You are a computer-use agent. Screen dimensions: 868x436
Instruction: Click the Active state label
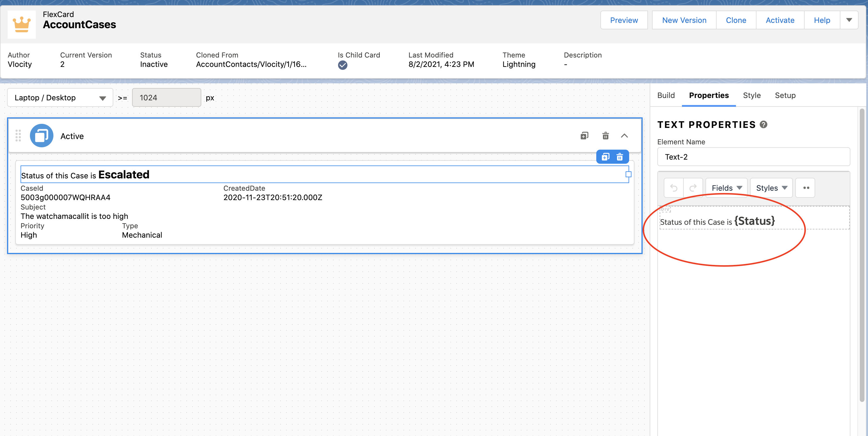72,136
